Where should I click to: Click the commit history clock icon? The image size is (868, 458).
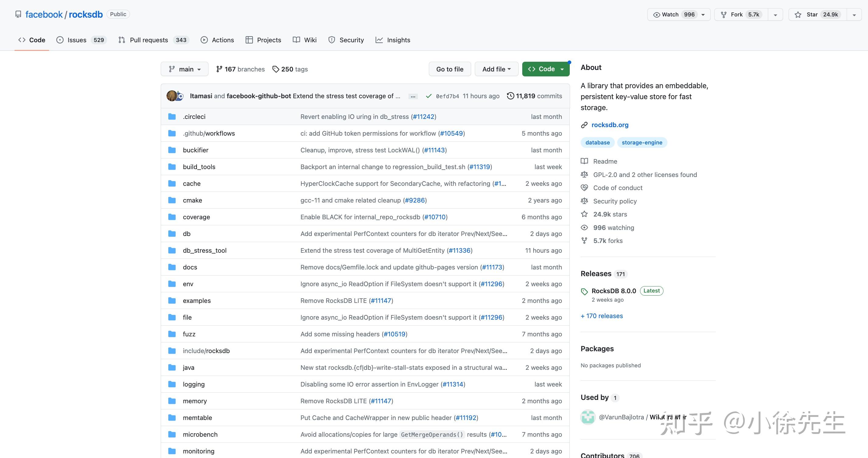point(510,96)
